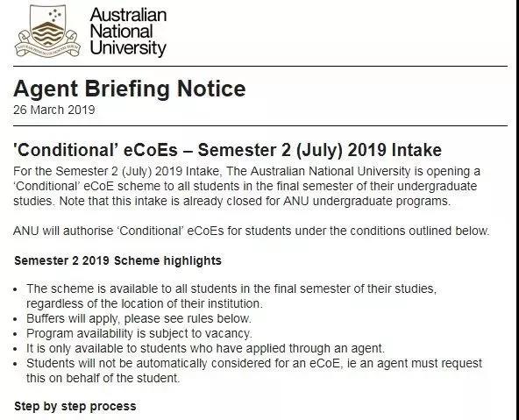519x420 pixels.
Task: Click the Program availability subject to vacancy line
Action: tap(139, 333)
